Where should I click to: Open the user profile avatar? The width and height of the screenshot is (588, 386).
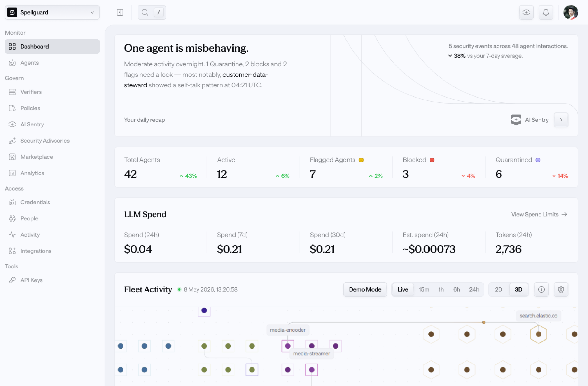click(571, 12)
